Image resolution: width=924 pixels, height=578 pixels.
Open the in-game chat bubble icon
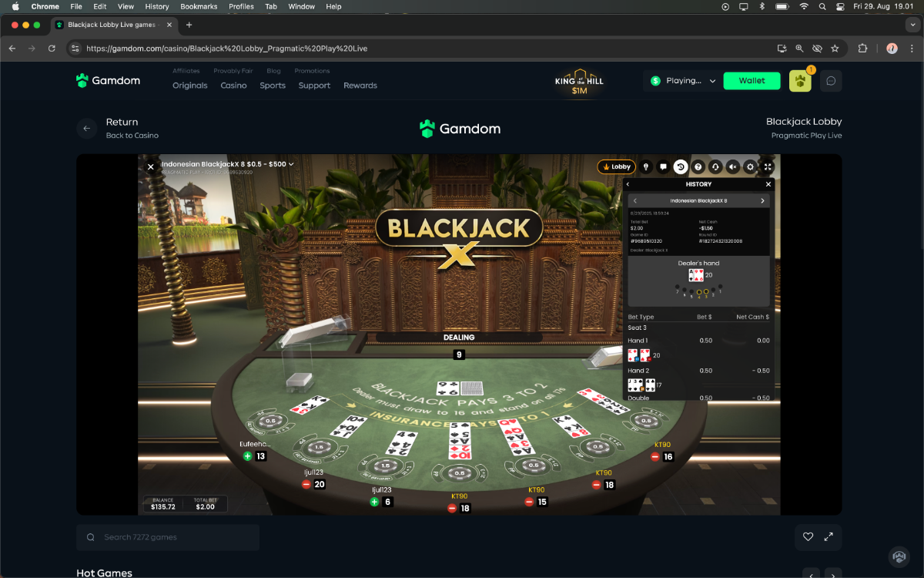[x=663, y=166]
